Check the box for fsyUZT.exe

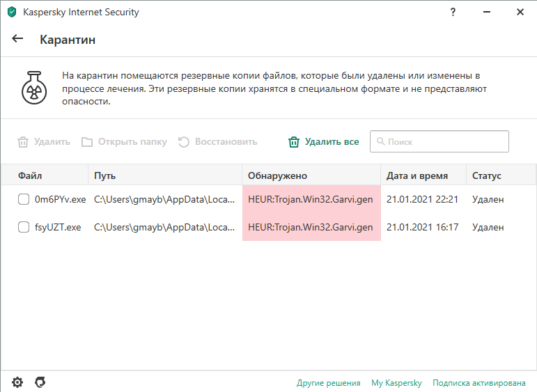pyautogui.click(x=24, y=227)
